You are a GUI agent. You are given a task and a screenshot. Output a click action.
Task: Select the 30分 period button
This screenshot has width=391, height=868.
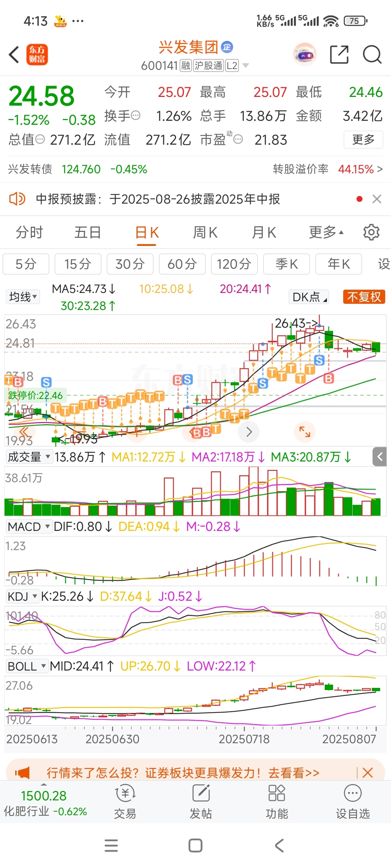point(130,264)
